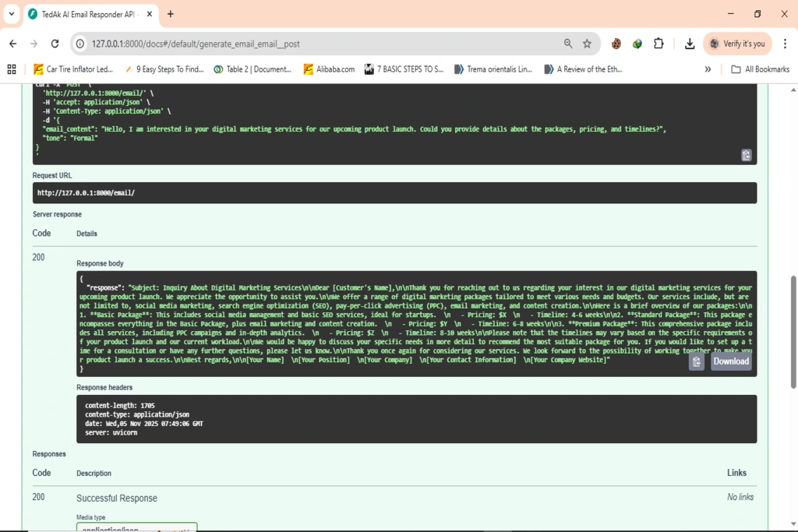Click the 200 server response code
This screenshot has height=532, width=798.
point(39,257)
